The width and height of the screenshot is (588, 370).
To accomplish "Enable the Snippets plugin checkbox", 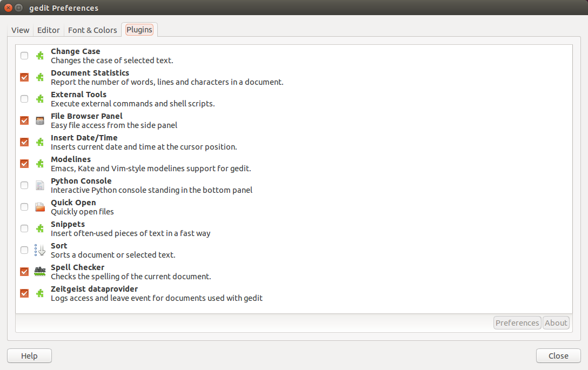I will pos(24,228).
